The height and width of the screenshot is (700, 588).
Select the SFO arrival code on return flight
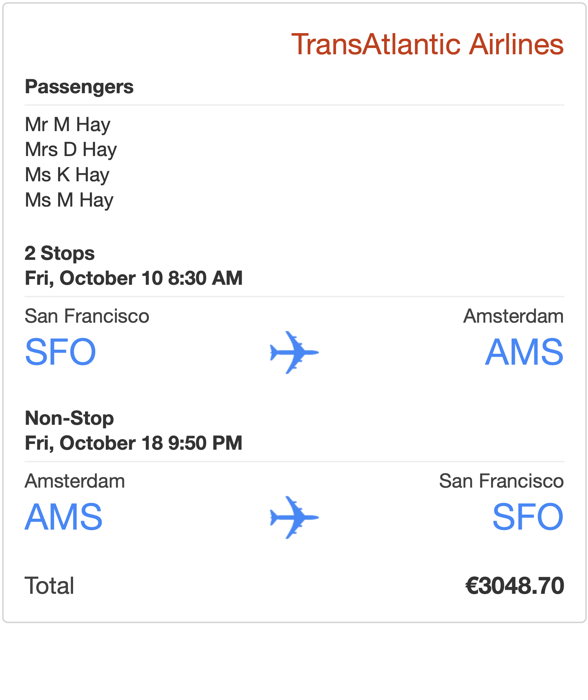528,517
